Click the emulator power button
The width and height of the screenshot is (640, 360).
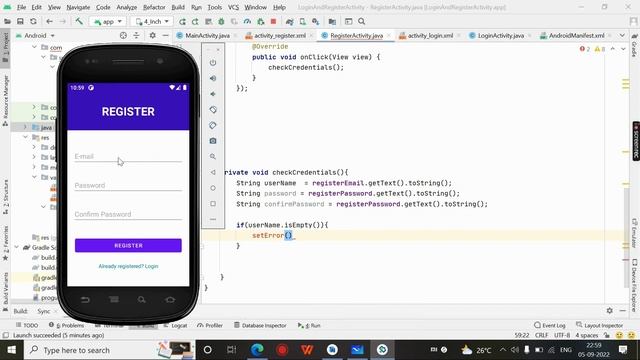click(x=213, y=63)
